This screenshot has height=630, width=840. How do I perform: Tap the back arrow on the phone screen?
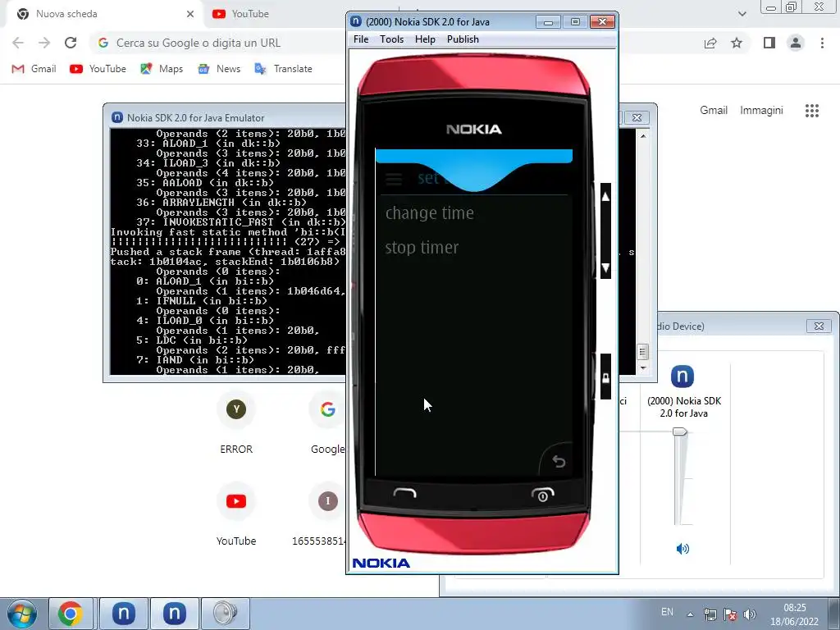559,461
